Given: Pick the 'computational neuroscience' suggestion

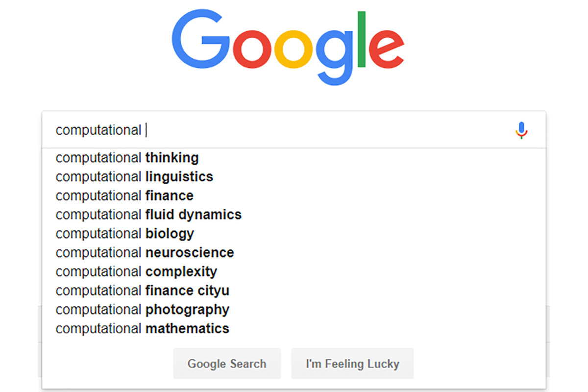Looking at the screenshot, I should (294, 253).
